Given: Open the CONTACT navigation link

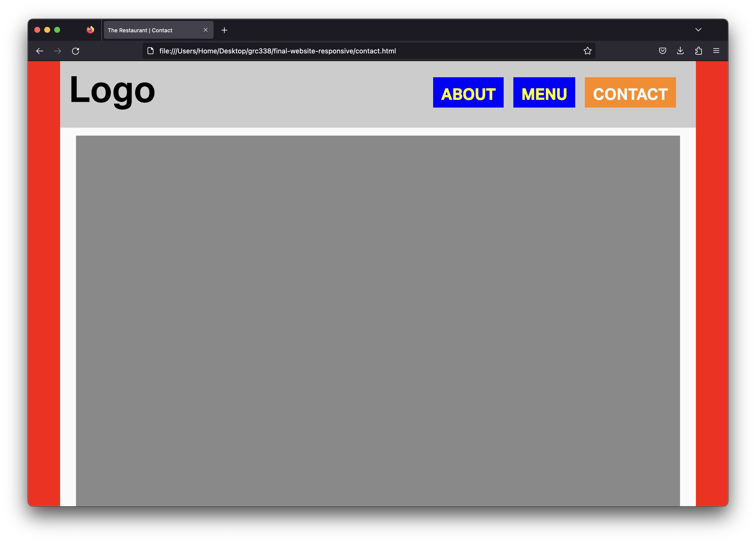Looking at the screenshot, I should [630, 92].
